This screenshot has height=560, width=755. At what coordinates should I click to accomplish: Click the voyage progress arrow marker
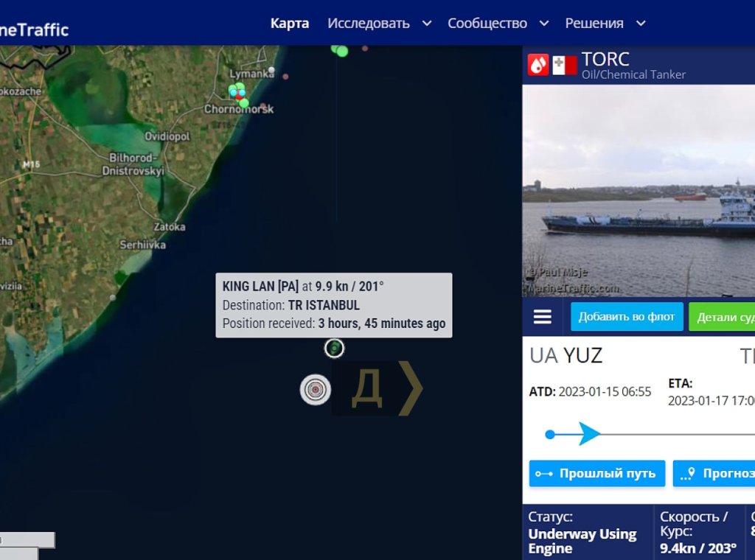589,434
